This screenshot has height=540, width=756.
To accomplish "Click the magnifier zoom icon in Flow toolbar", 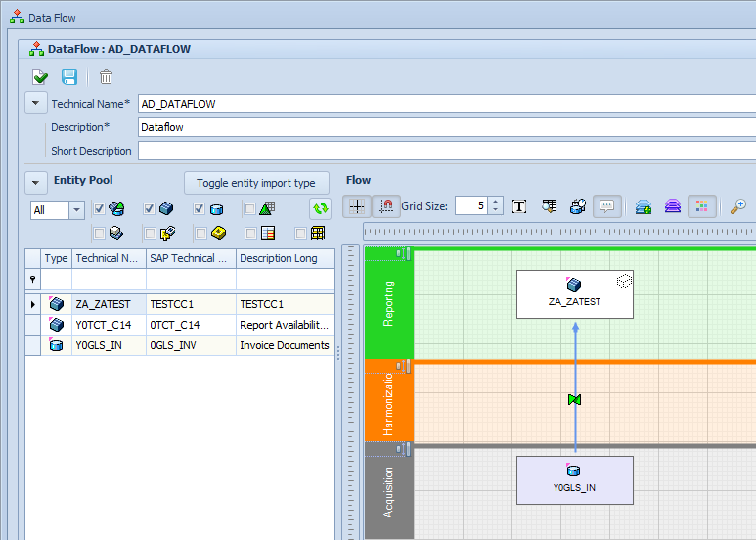I will point(738,206).
